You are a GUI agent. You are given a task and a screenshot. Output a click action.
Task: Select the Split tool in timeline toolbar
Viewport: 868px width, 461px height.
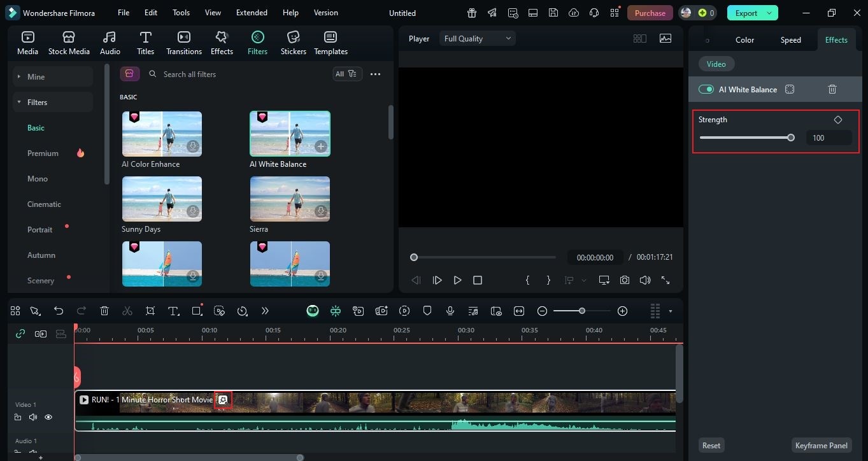[x=127, y=311]
